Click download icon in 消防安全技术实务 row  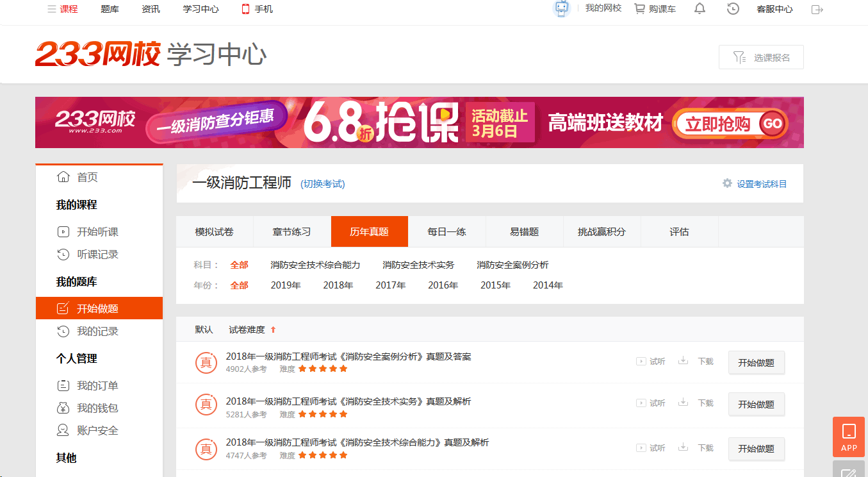(684, 403)
